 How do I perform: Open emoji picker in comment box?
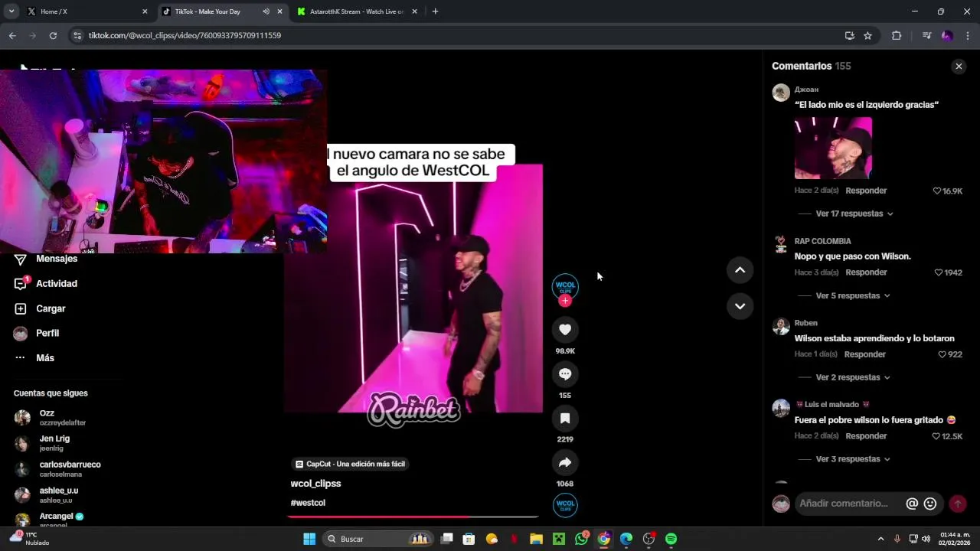[930, 504]
